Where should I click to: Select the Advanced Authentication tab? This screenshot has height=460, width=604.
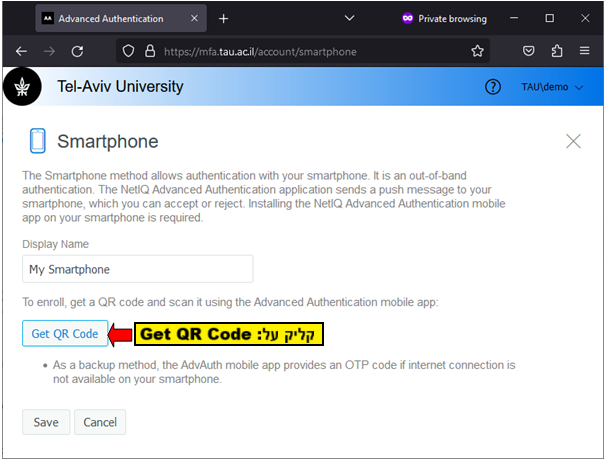coord(110,18)
